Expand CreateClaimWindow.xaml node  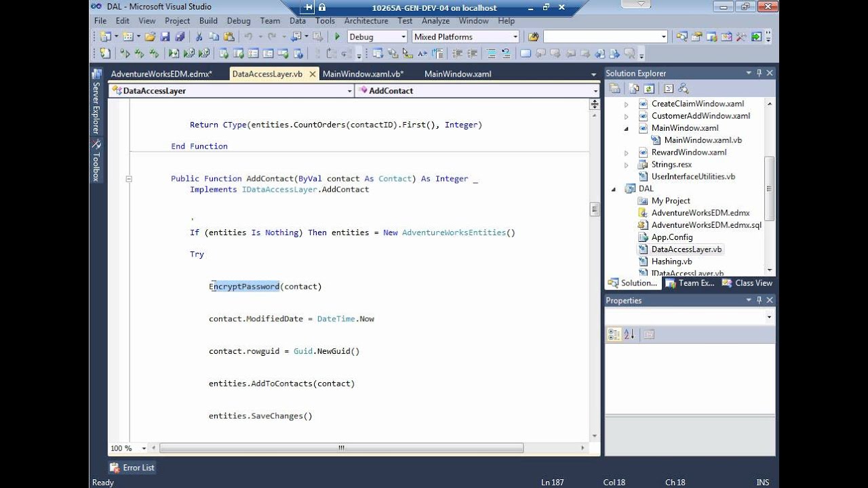pos(627,104)
